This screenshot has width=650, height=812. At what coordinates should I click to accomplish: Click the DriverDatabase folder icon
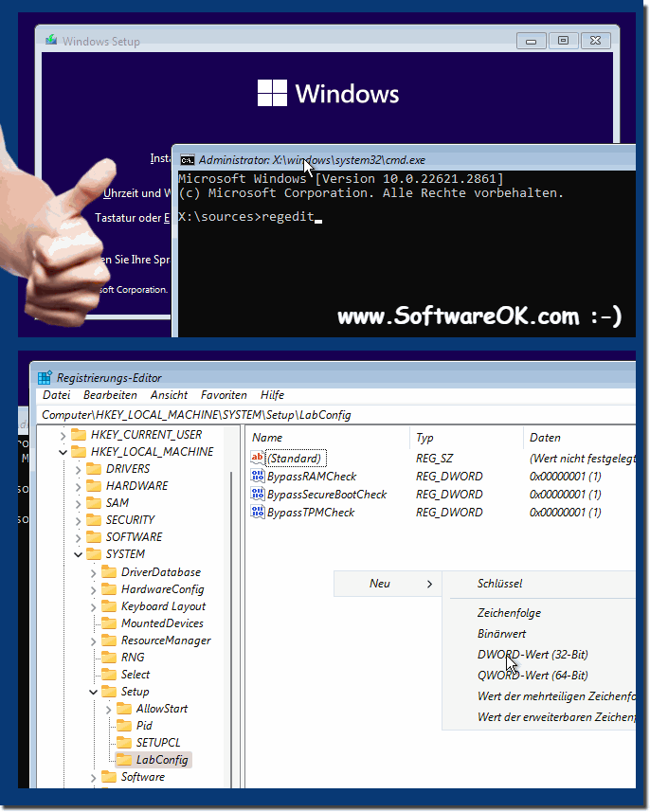point(109,572)
